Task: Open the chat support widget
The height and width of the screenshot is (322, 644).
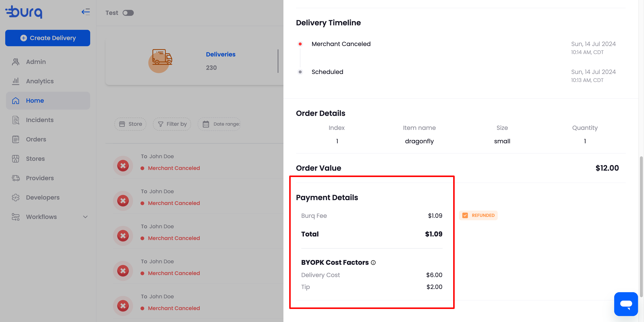Action: pyautogui.click(x=626, y=304)
